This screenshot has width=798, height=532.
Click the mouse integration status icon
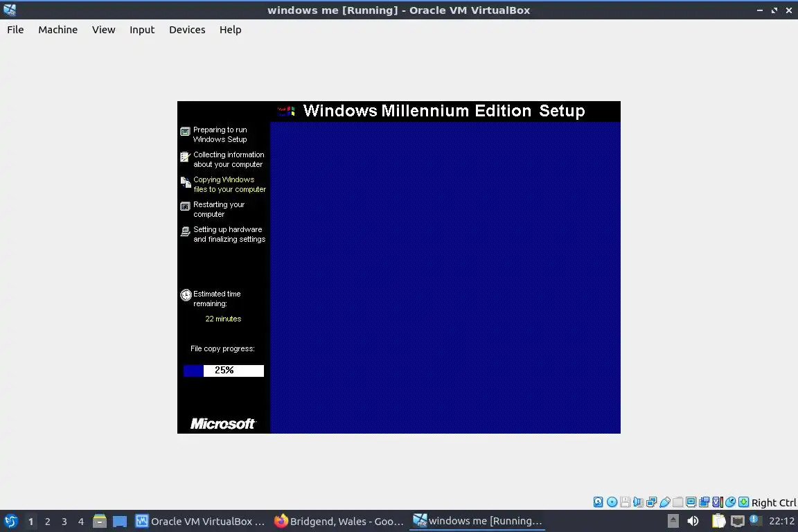[731, 502]
